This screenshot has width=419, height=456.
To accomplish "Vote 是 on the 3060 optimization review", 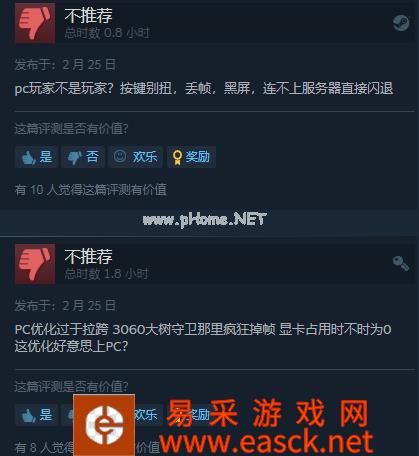I will coord(37,415).
